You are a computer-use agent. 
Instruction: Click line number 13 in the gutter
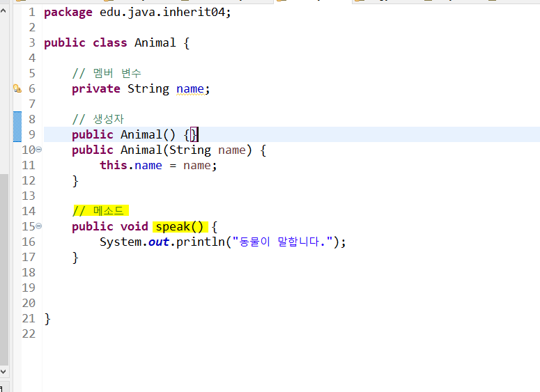pos(29,196)
